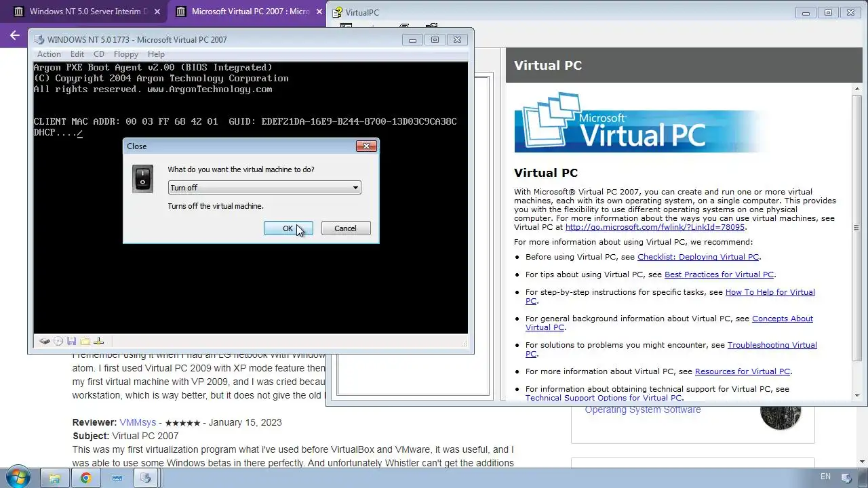Open Technical Support Options for Virtual PC link

coord(604,398)
